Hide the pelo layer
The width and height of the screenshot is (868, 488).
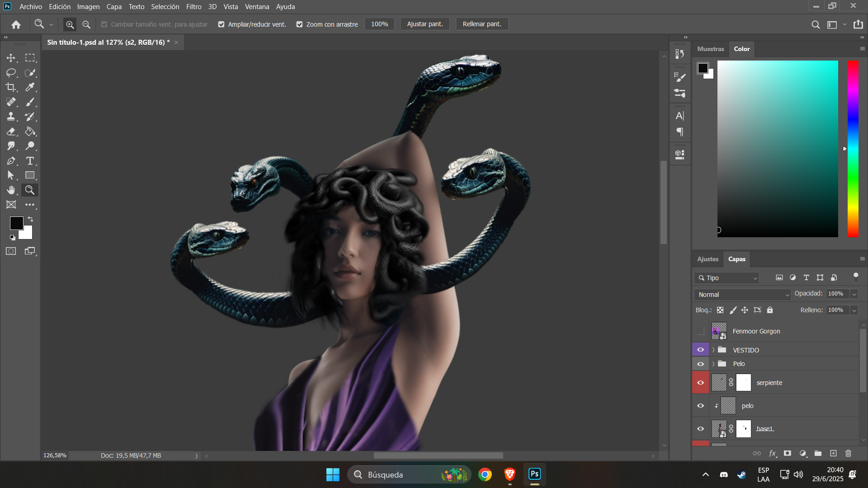701,406
